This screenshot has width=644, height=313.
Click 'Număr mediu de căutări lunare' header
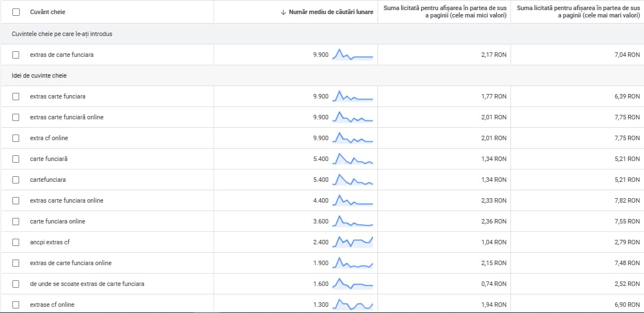click(x=331, y=12)
